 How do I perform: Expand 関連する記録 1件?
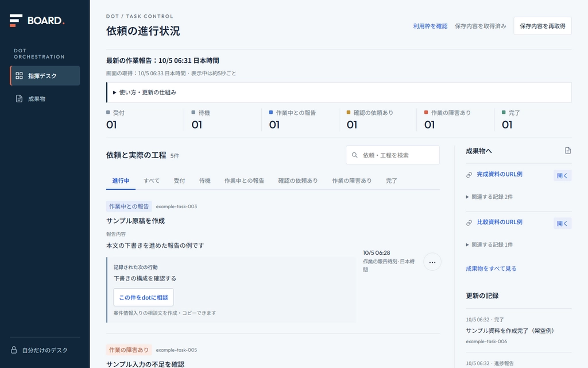[489, 245]
